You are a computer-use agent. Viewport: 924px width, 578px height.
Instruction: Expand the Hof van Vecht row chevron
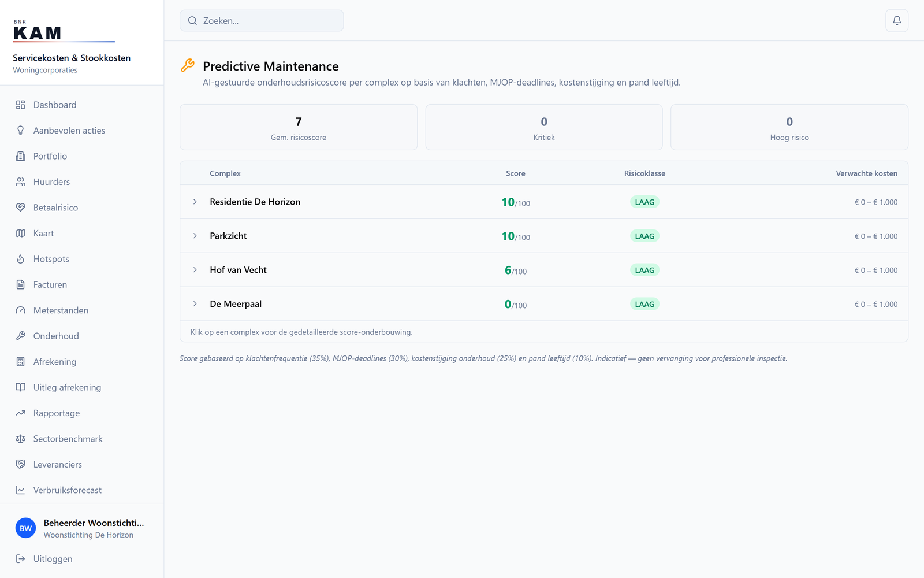click(x=195, y=270)
